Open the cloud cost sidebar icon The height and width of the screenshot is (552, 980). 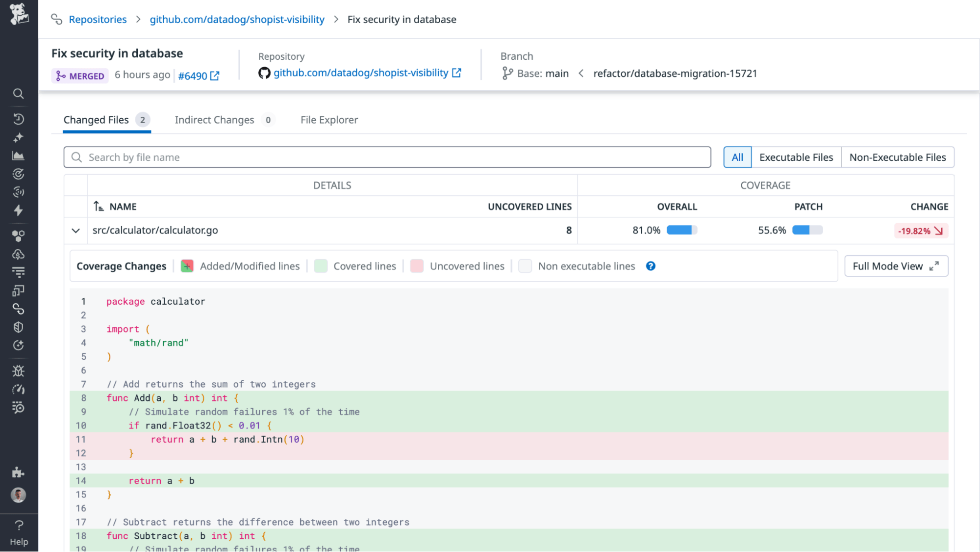[x=19, y=254]
